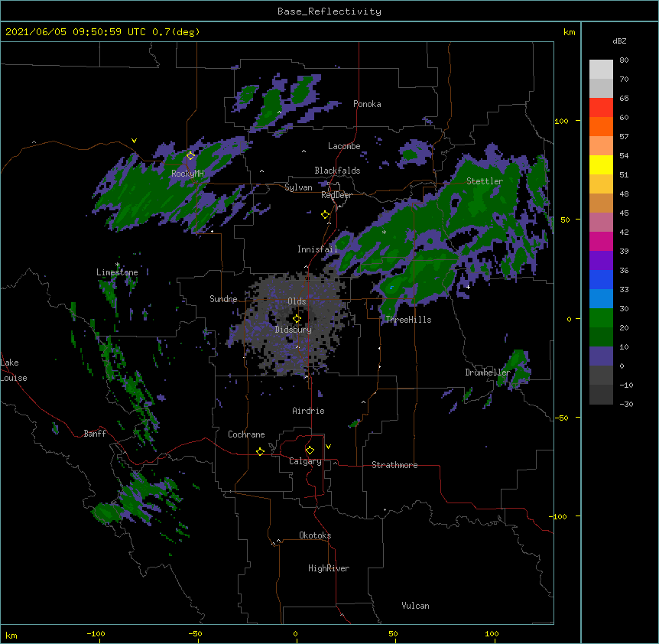The height and width of the screenshot is (644, 659).
Task: Click the Stettler city label
Action: click(485, 181)
